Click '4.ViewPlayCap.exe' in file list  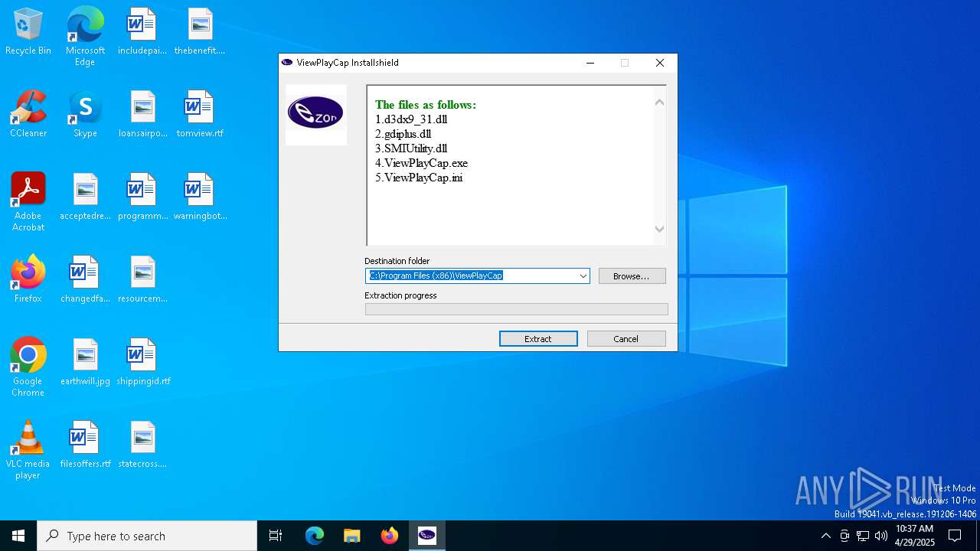tap(421, 163)
